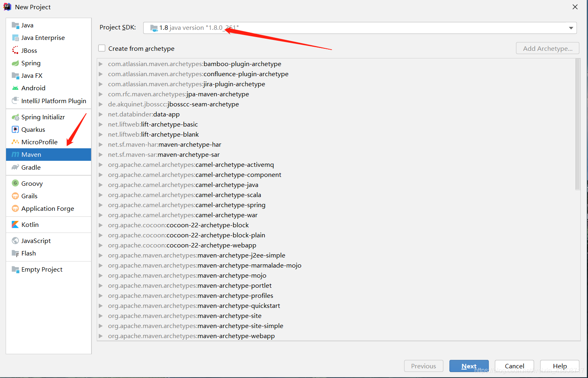
Task: Expand the maven-archetype-quickstart node
Action: (101, 306)
